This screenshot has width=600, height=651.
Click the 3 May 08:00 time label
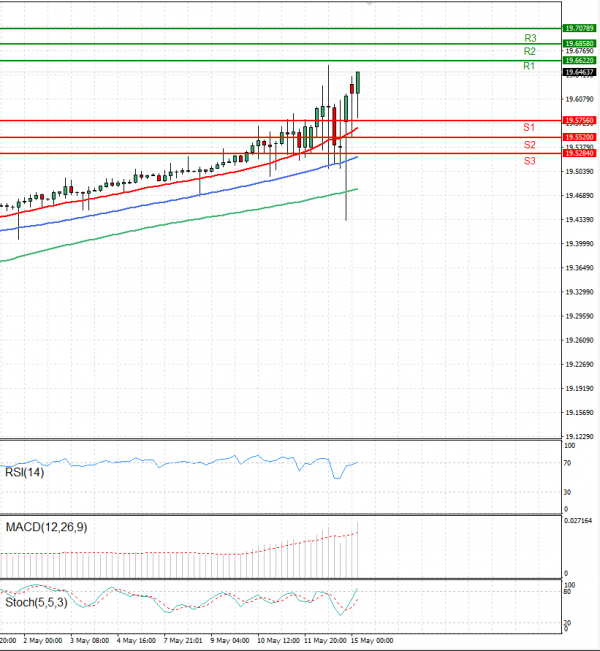90,641
